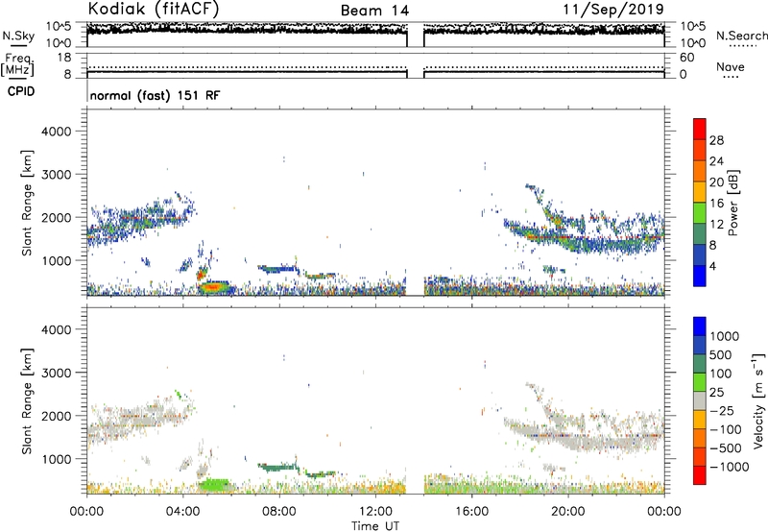The height and width of the screenshot is (532, 768).
Task: Click the Time UT axis title
Action: click(375, 526)
